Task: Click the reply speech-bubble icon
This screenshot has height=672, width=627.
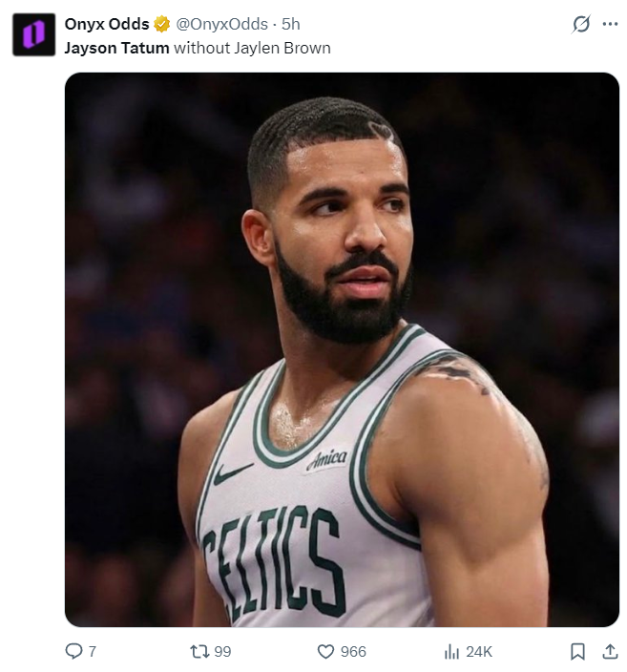Action: 73,651
